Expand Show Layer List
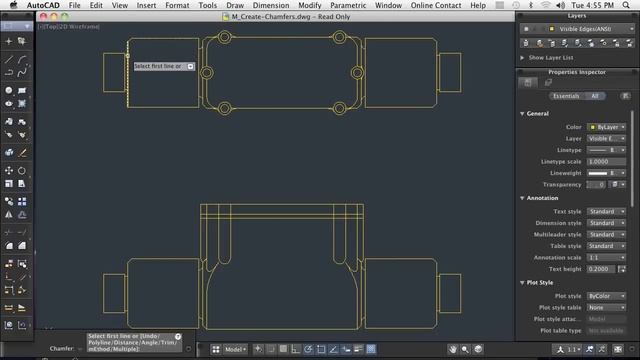The width and height of the screenshot is (640, 360). [522, 58]
